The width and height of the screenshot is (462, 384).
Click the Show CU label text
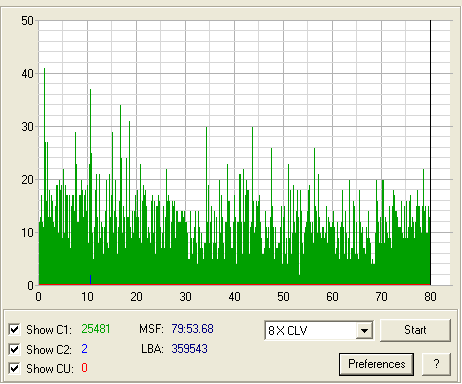coord(50,369)
